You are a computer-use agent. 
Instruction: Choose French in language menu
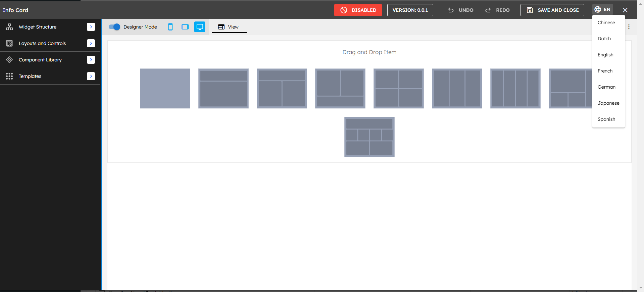(x=608, y=71)
